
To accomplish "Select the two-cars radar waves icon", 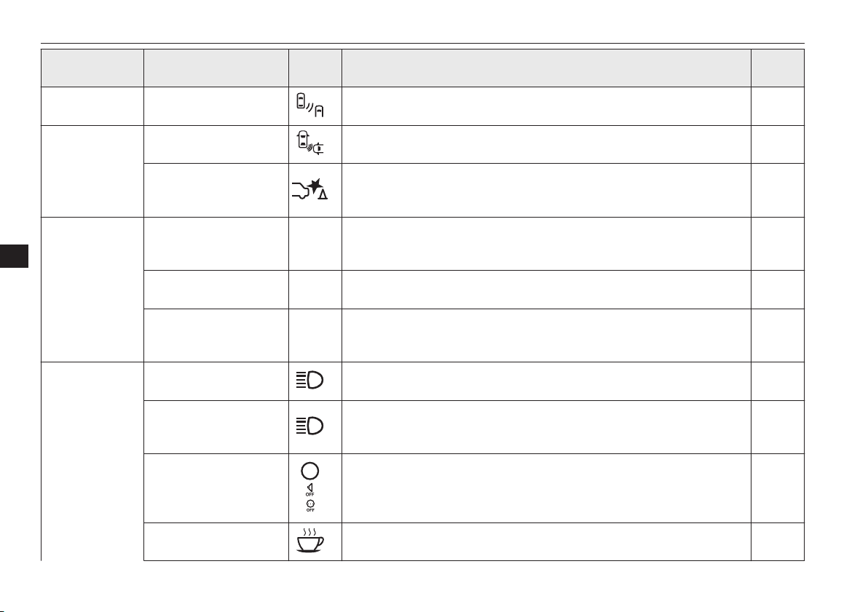I will (x=310, y=105).
